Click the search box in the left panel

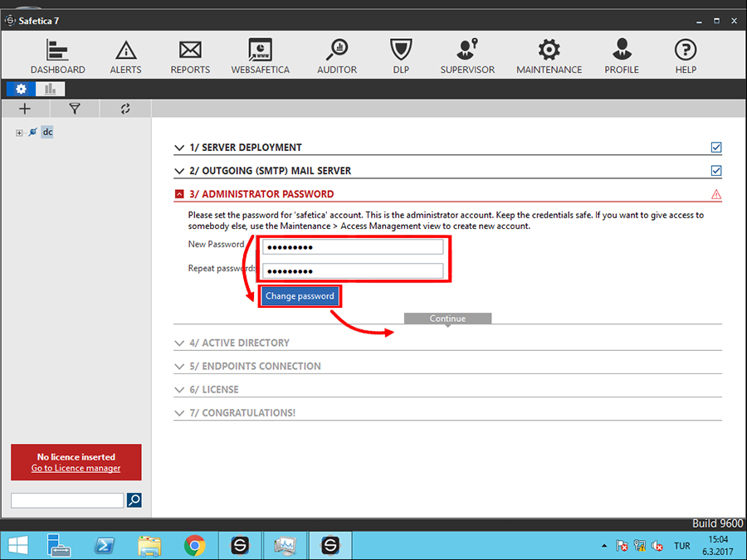coord(67,500)
